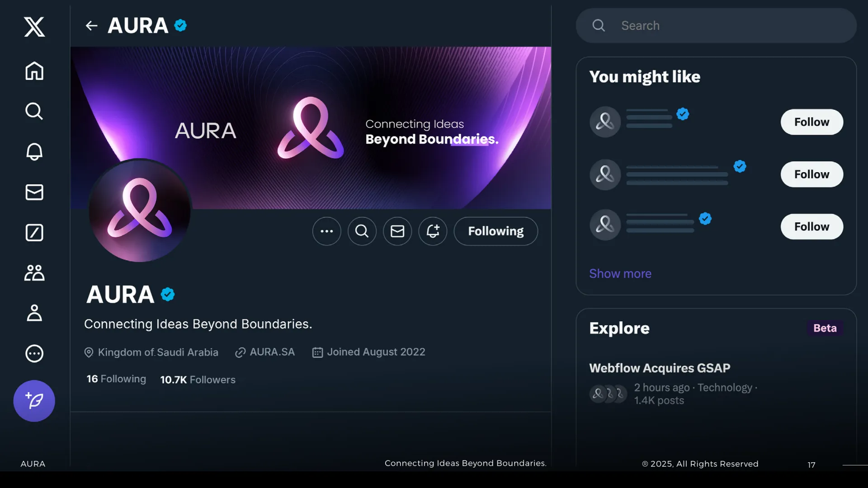
Task: Compose a new post with feather button
Action: 34,401
